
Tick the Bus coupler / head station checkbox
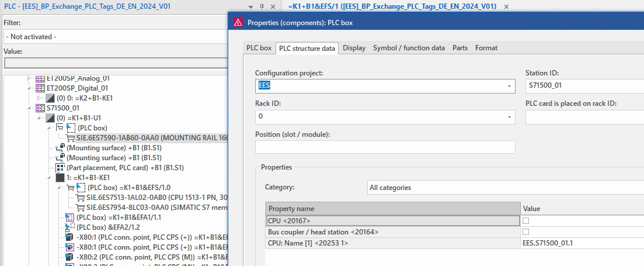point(526,232)
